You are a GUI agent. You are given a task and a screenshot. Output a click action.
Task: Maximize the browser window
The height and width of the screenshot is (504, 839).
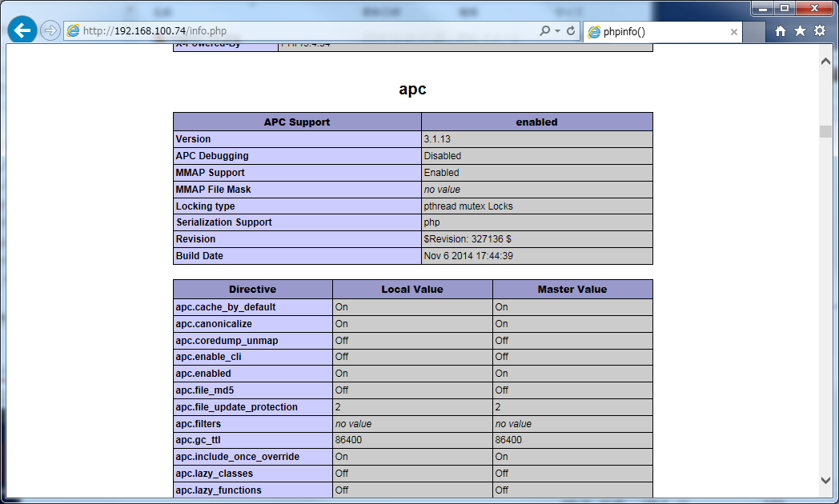tap(785, 8)
